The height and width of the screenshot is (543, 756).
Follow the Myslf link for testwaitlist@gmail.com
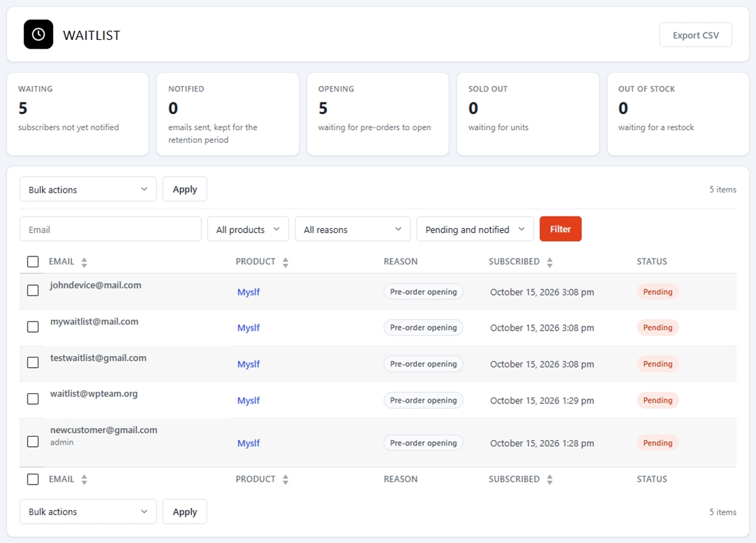[x=248, y=364]
